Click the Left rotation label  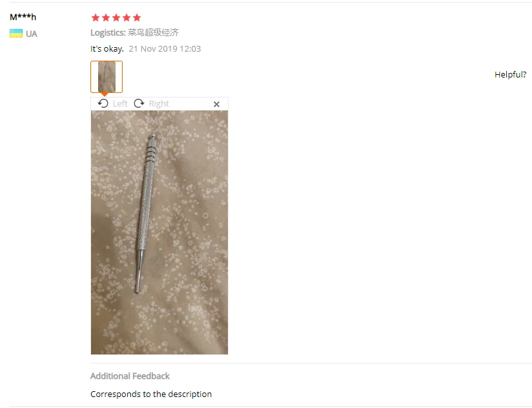click(x=120, y=104)
